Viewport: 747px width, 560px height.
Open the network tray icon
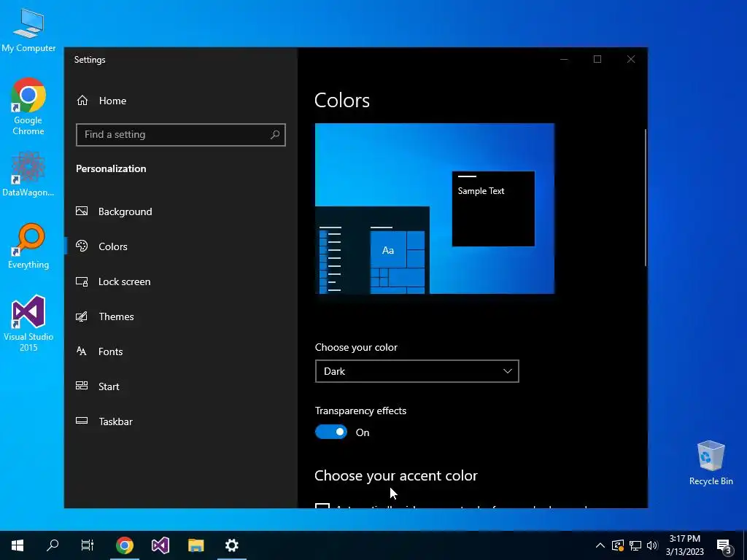click(635, 545)
